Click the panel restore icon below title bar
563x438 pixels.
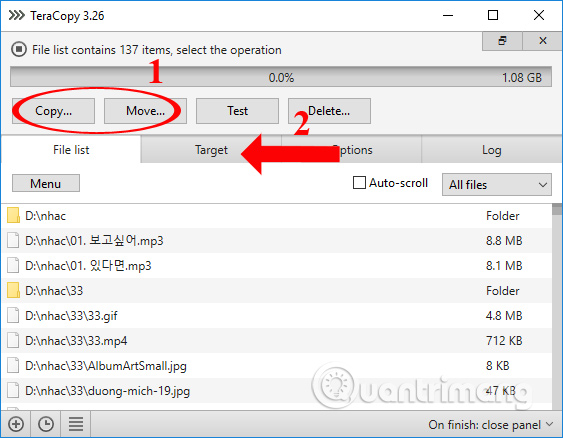502,41
